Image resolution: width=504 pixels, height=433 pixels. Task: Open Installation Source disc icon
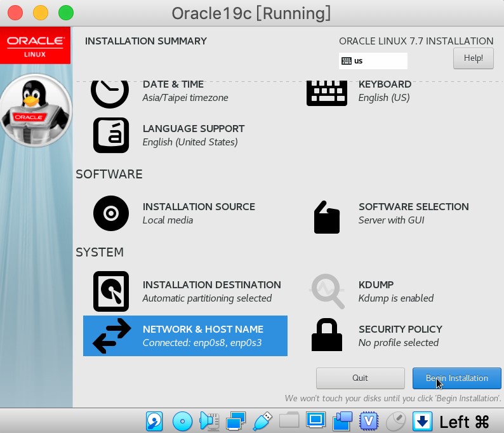click(111, 213)
